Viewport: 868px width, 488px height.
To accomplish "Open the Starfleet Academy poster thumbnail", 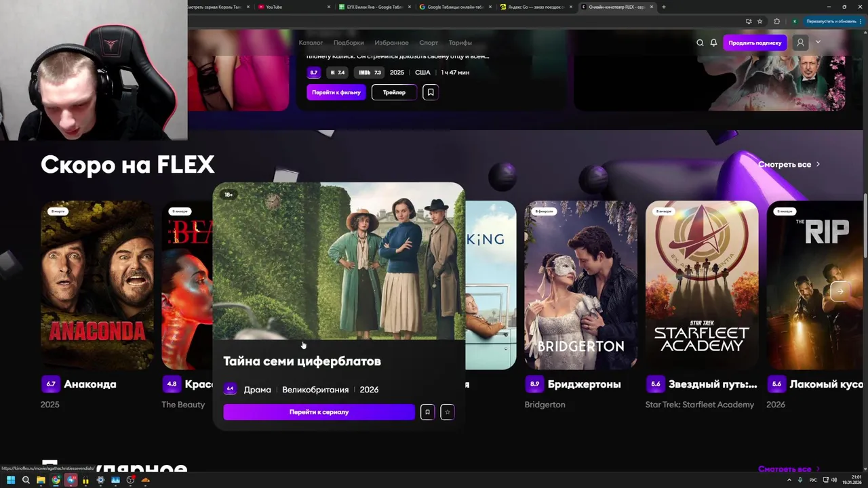I will (x=702, y=285).
